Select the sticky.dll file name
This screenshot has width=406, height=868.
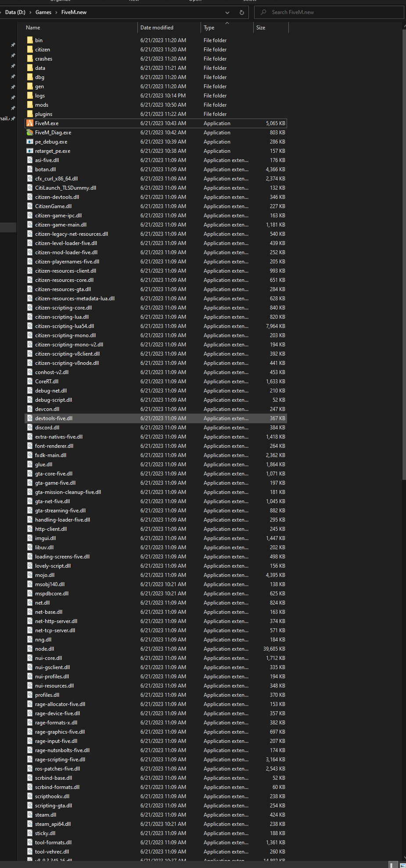(45, 833)
